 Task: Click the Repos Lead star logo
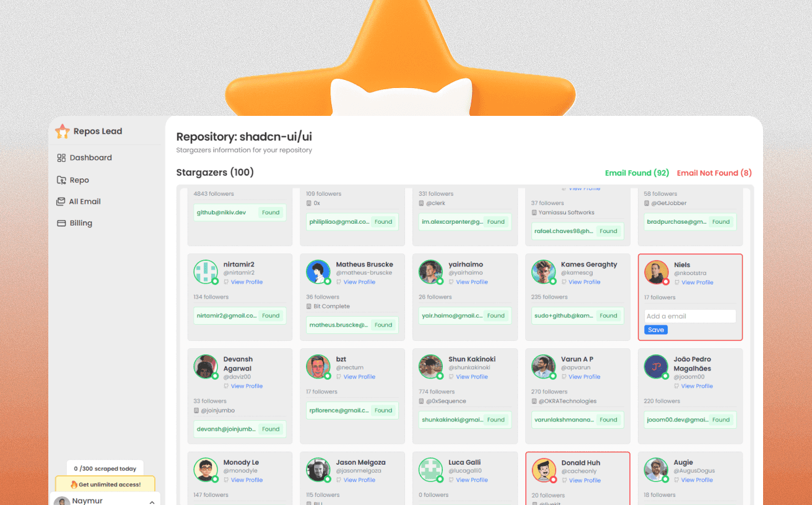62,131
